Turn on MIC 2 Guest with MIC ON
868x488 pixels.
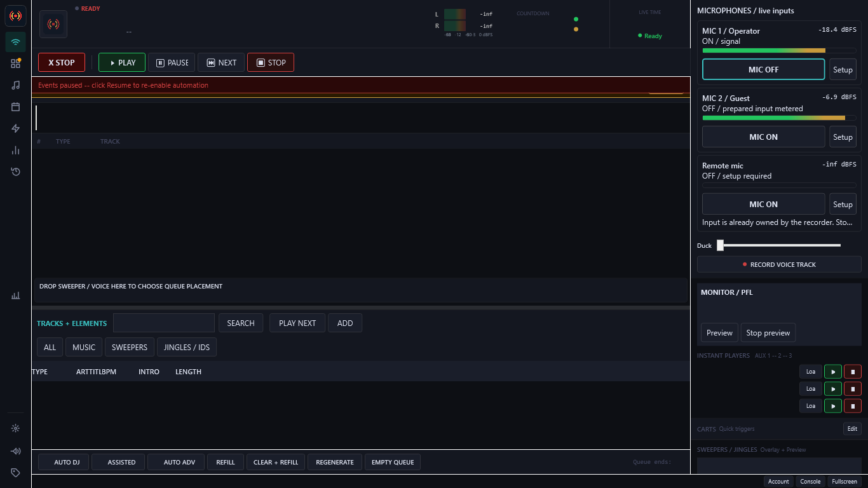pyautogui.click(x=763, y=137)
